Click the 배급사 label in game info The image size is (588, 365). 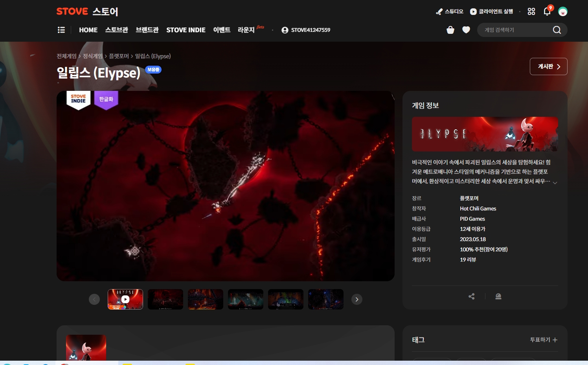pyautogui.click(x=419, y=219)
